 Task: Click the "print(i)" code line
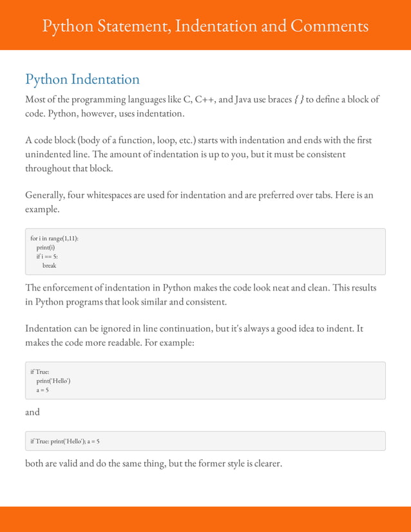pos(45,247)
